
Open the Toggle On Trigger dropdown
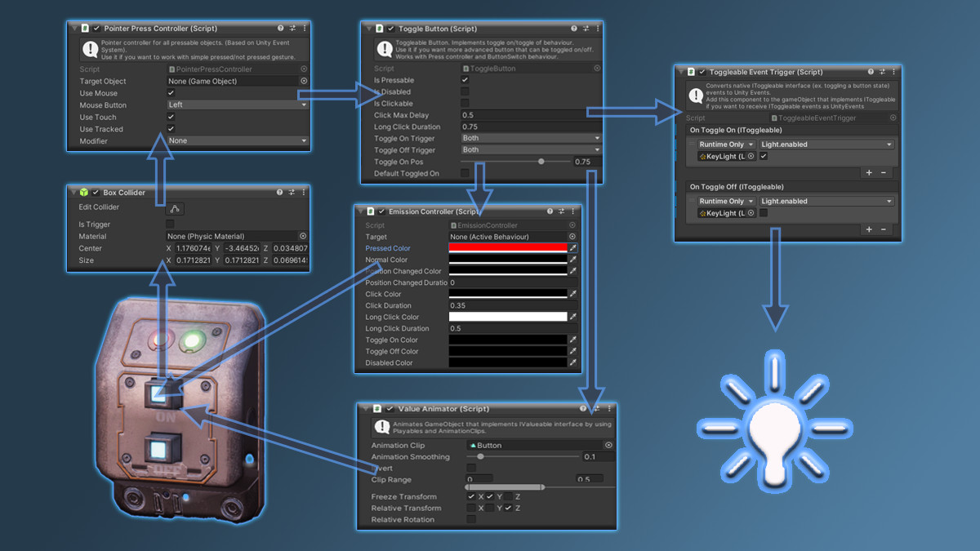pos(531,138)
